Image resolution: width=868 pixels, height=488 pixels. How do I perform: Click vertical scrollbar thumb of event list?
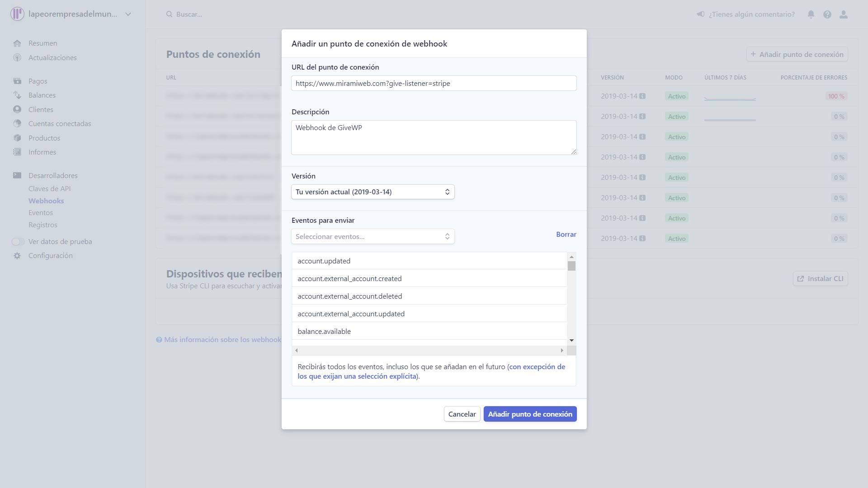[x=571, y=266]
